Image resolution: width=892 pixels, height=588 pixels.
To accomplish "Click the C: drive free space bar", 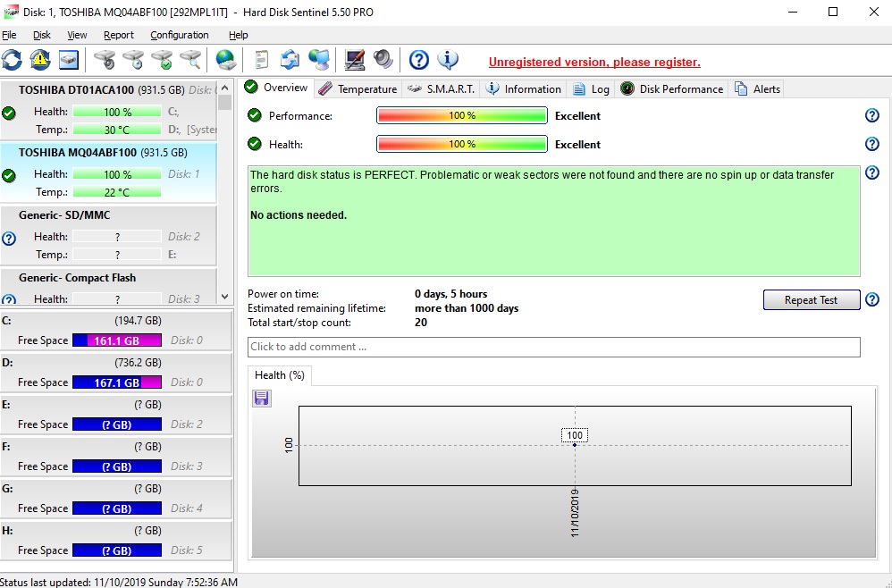I will tap(116, 340).
